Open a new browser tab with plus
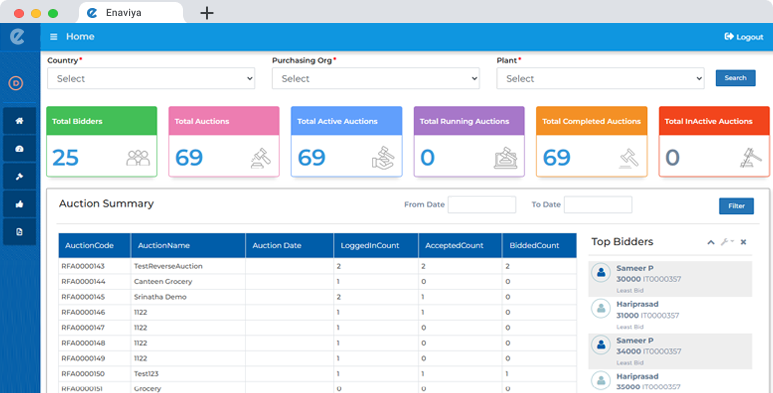The height and width of the screenshot is (393, 773). point(207,13)
